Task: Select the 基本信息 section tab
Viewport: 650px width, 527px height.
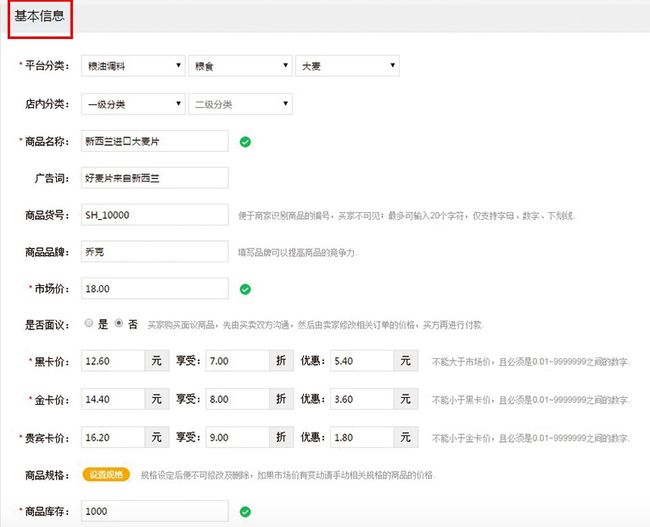Action: (x=40, y=19)
